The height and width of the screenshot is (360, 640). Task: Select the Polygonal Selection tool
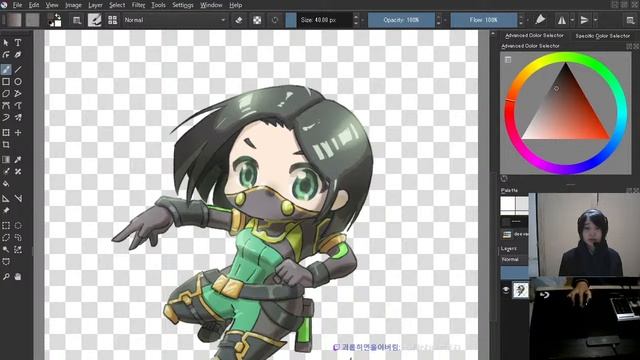pyautogui.click(x=6, y=238)
